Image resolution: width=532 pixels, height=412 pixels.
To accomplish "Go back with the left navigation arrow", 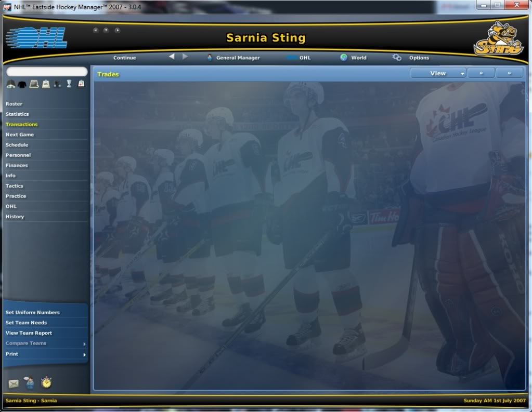I will coord(172,57).
